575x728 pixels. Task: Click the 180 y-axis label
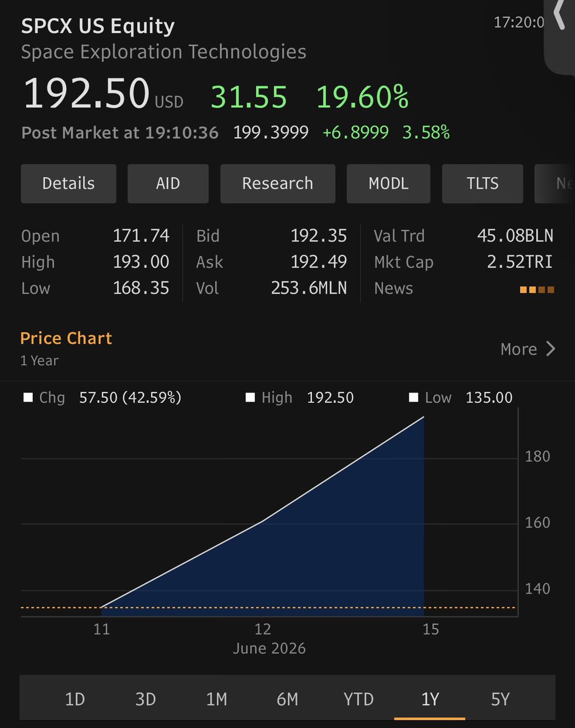(537, 457)
